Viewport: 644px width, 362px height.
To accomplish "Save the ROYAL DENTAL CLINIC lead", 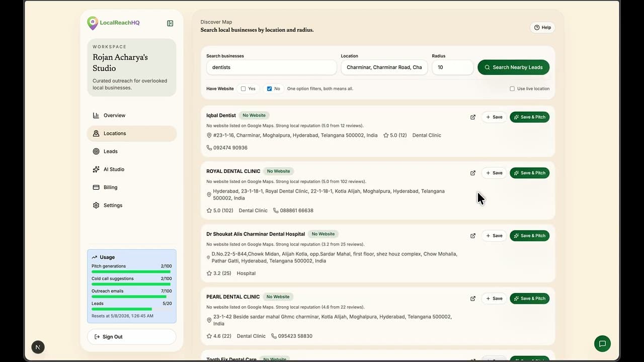I will tap(494, 172).
